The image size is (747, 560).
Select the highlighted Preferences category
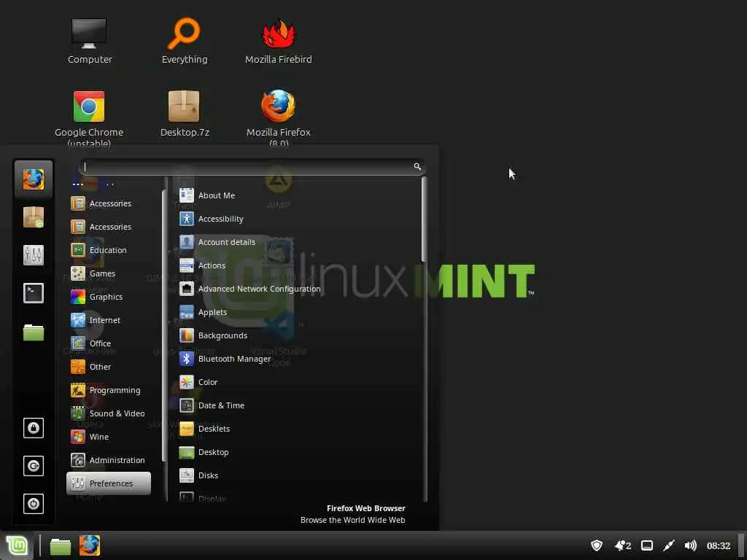[x=109, y=483]
